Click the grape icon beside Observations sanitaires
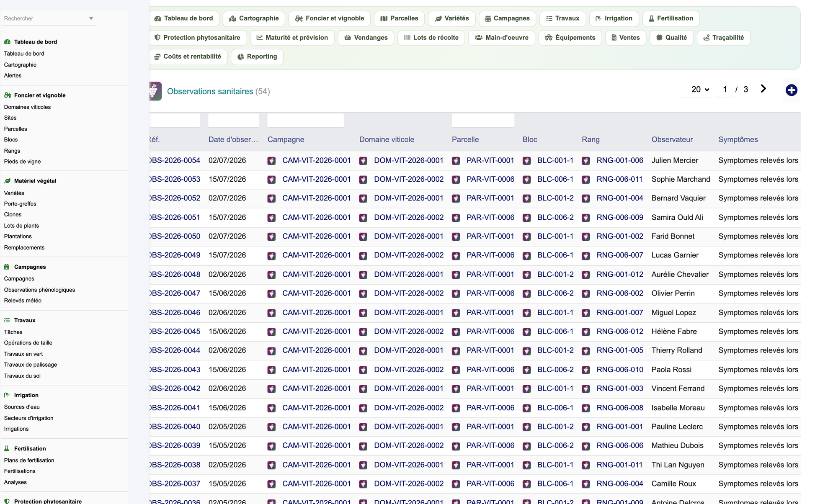 (155, 91)
